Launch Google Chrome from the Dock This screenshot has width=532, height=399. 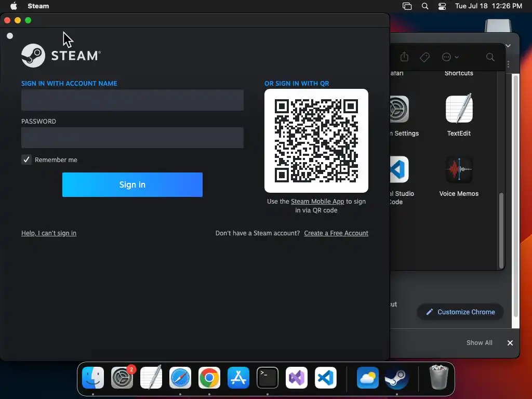coord(209,378)
